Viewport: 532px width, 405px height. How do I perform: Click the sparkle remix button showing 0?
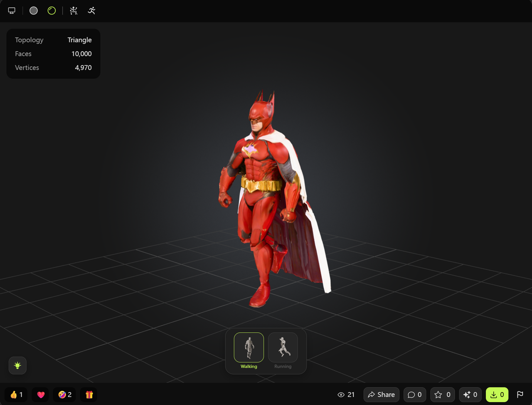470,395
